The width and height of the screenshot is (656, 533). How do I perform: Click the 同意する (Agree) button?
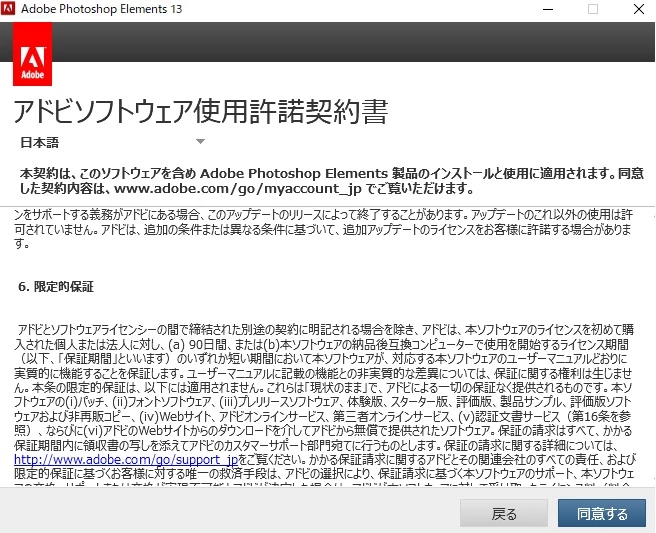tap(602, 513)
